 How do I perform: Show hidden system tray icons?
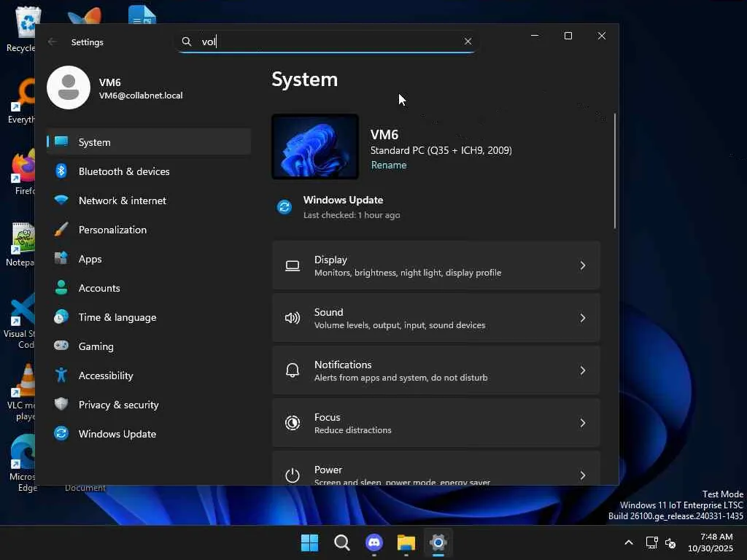coord(628,542)
